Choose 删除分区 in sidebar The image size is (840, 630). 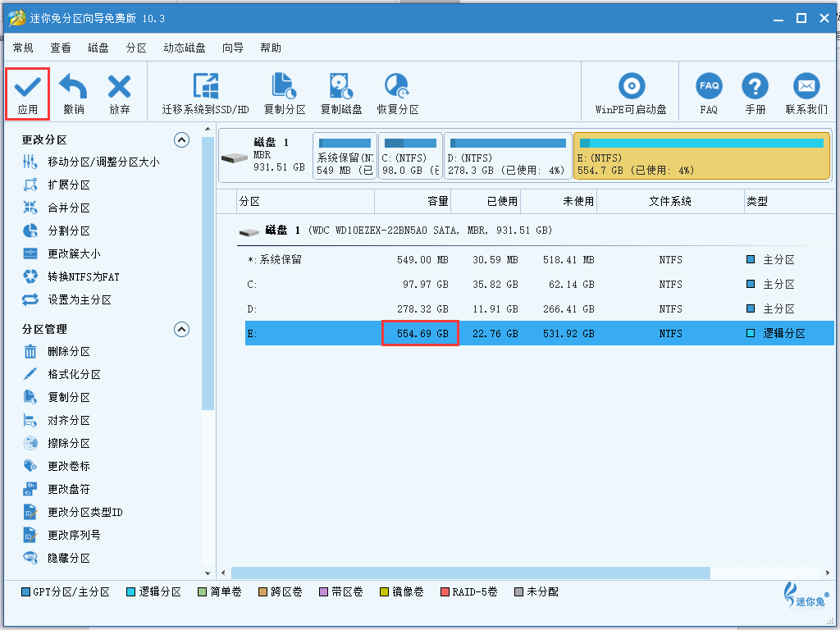click(x=57, y=351)
